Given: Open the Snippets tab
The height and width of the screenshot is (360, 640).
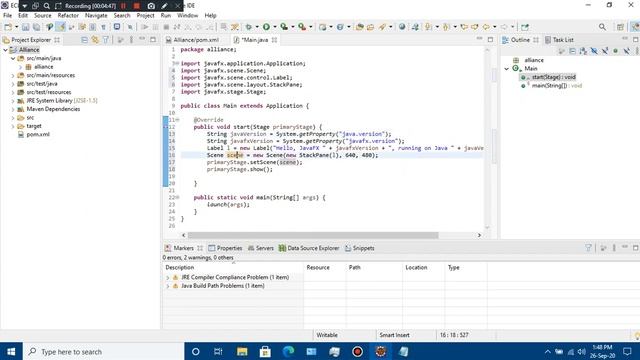Looking at the screenshot, I should tap(360, 248).
